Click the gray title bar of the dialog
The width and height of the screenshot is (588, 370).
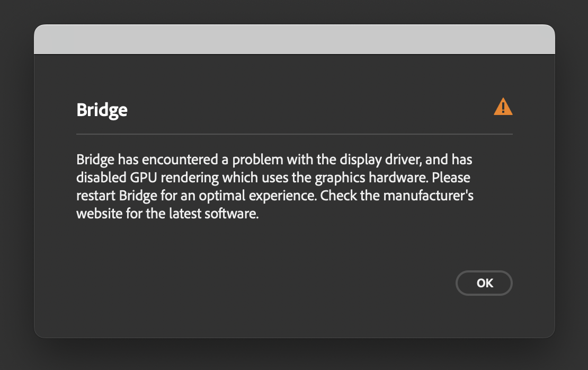click(294, 39)
